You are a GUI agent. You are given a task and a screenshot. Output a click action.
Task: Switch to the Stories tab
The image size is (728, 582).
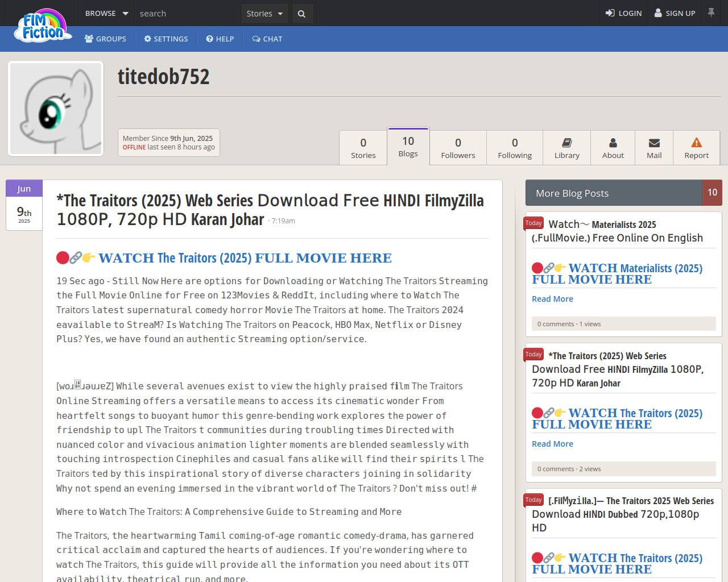point(363,148)
